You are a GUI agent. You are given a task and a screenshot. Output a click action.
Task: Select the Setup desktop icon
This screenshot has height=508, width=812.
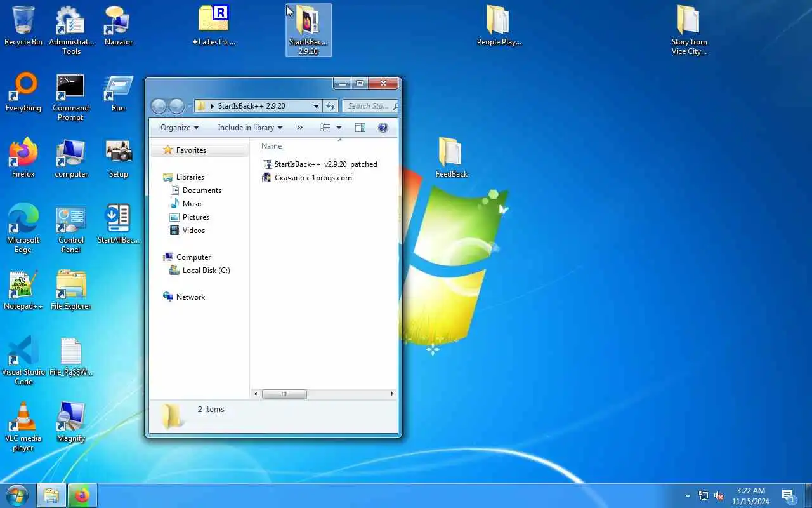(119, 158)
